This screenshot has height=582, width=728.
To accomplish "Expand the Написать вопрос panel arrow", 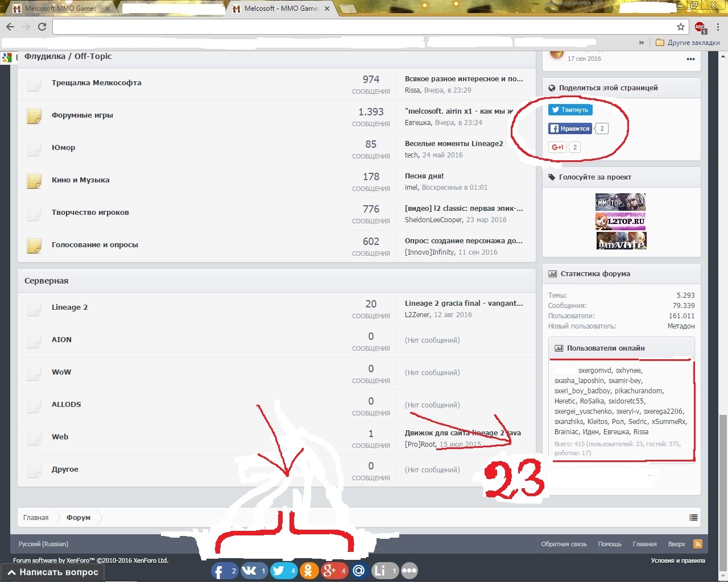I will pyautogui.click(x=11, y=572).
